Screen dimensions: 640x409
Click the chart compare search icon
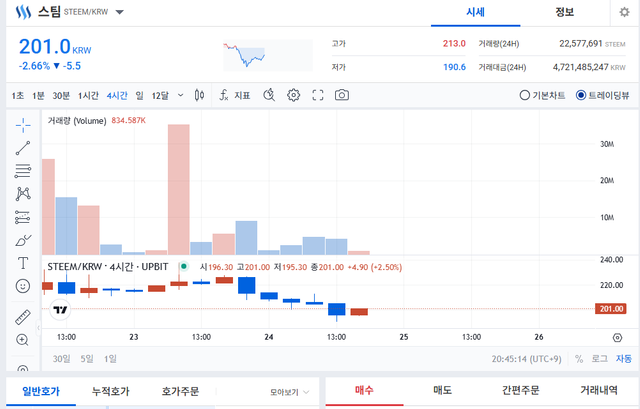[269, 95]
